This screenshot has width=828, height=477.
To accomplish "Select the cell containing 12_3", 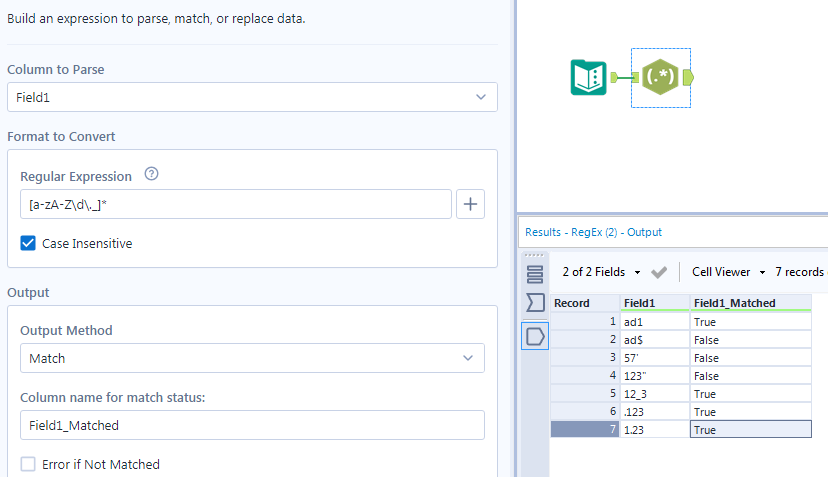I will [655, 394].
